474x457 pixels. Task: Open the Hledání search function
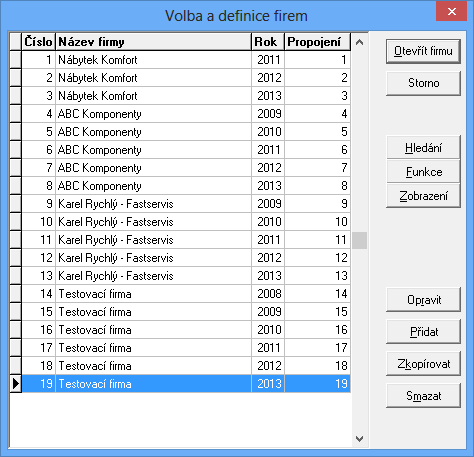pos(423,148)
